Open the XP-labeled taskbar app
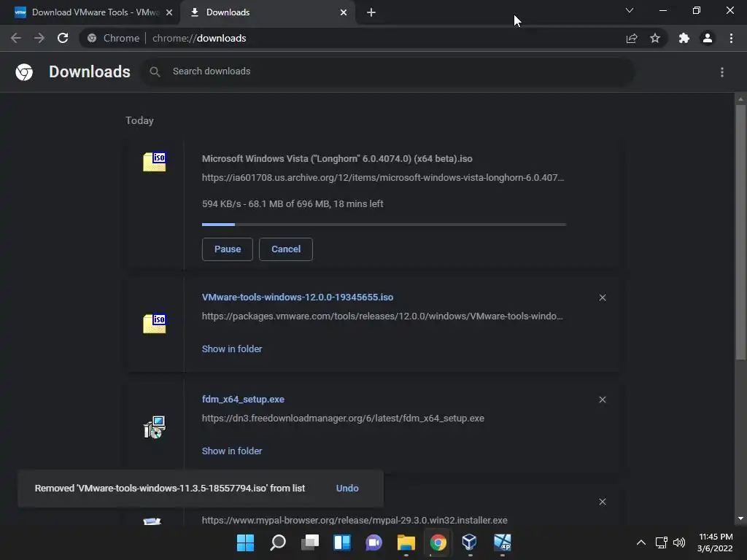The height and width of the screenshot is (560, 747). 502,542
